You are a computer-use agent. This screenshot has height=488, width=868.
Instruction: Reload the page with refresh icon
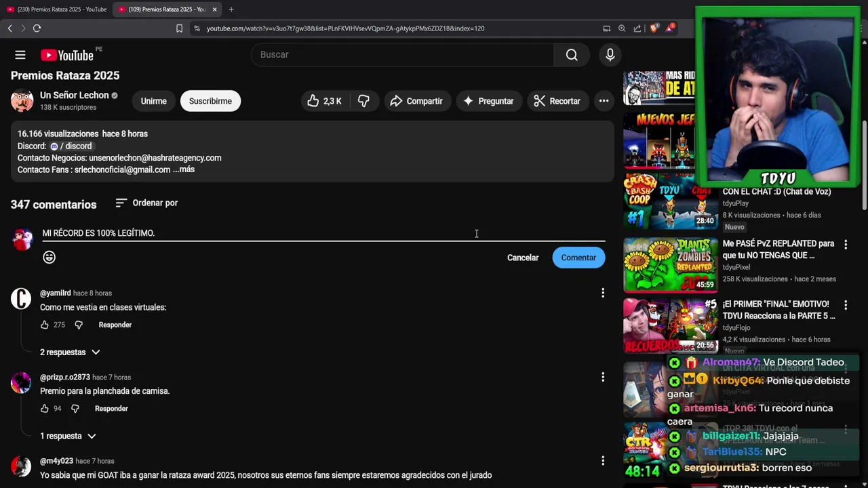37,28
